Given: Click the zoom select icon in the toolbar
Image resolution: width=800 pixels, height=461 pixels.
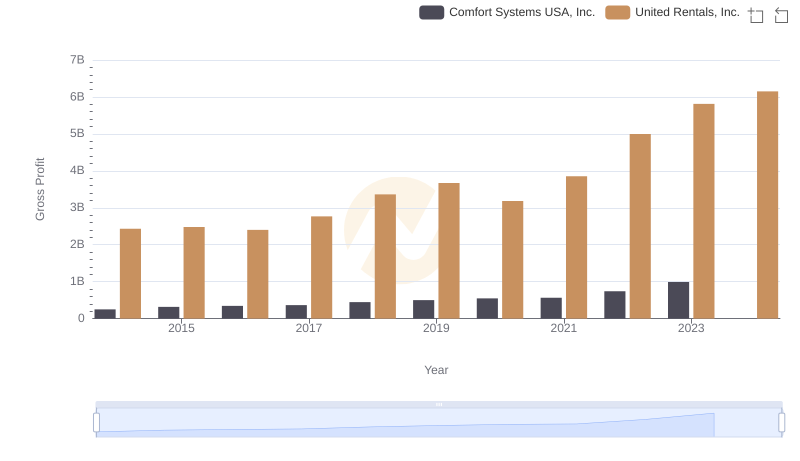Looking at the screenshot, I should pos(756,15).
